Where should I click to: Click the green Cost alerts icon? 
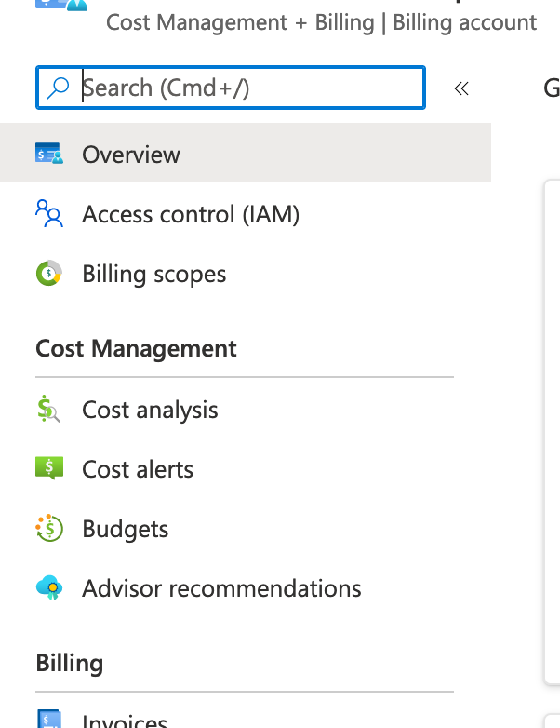coord(48,469)
